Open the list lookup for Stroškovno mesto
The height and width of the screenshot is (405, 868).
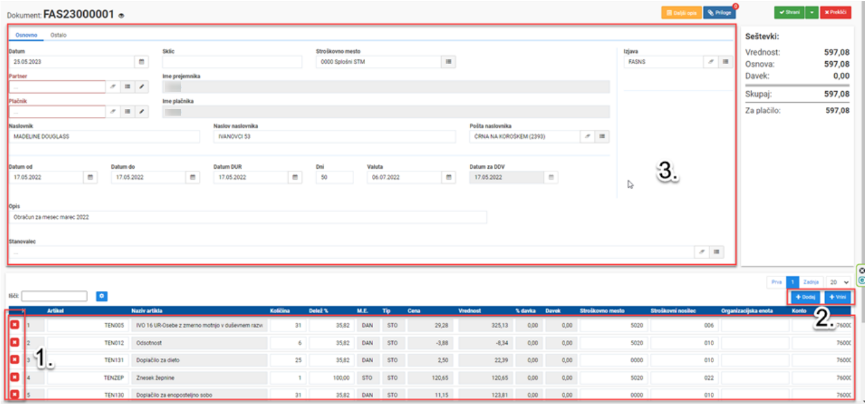pyautogui.click(x=448, y=62)
